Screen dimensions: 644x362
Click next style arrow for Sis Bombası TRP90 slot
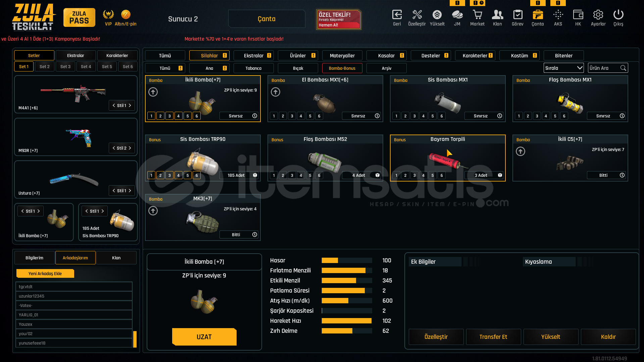103,211
